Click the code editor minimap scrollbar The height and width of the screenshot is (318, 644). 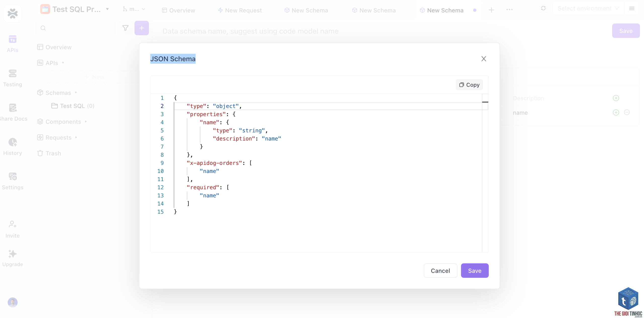[x=485, y=173]
